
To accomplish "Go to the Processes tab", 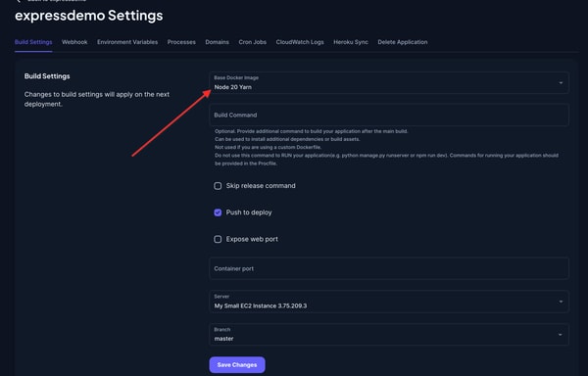I will [x=181, y=42].
